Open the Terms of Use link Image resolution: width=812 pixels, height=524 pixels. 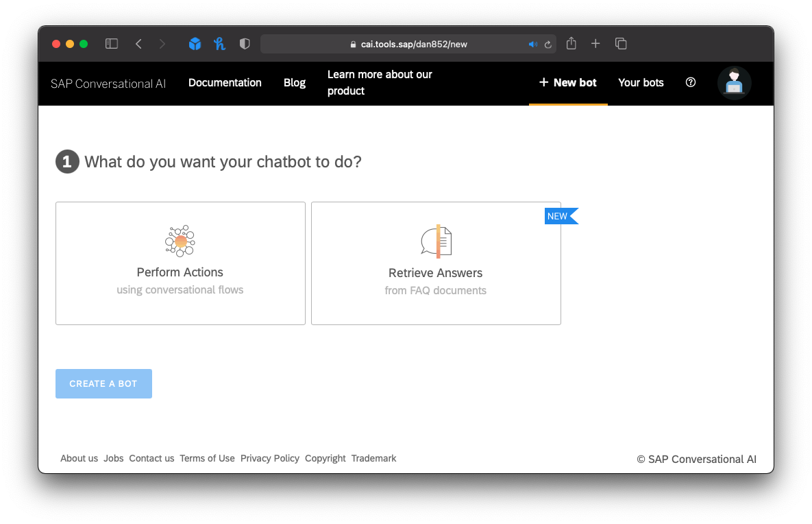click(x=207, y=458)
